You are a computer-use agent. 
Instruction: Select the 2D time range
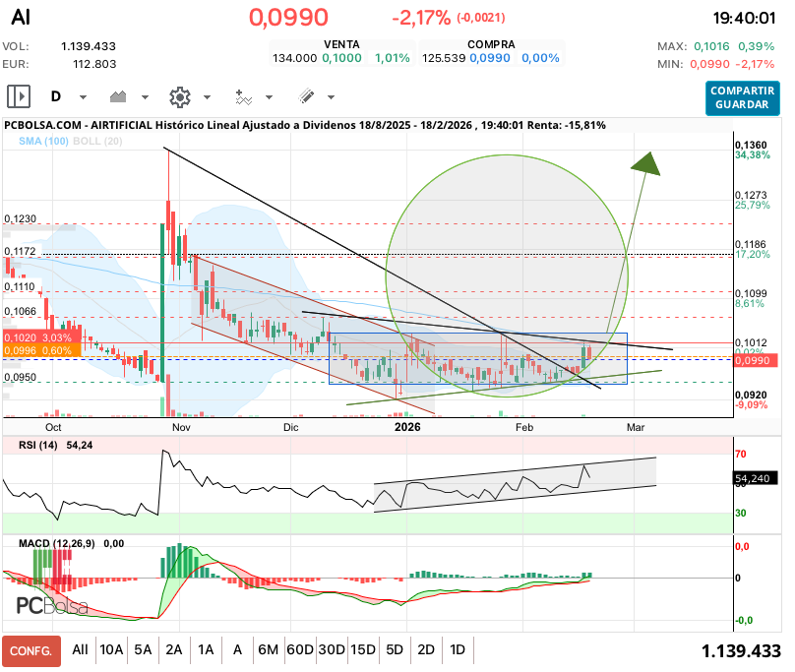point(426,649)
